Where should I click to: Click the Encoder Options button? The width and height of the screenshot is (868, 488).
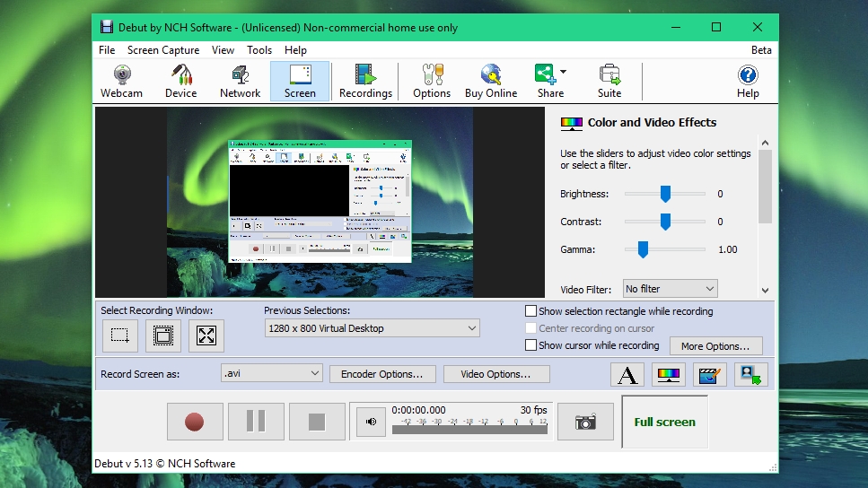(x=382, y=374)
